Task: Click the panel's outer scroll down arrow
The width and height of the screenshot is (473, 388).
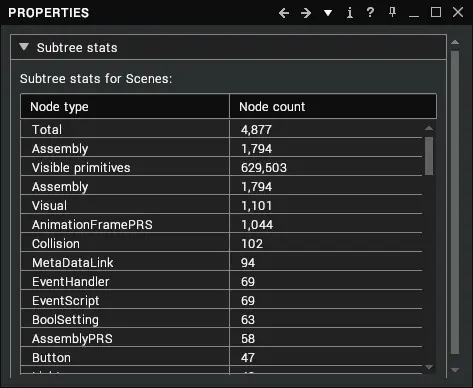Action: (455, 370)
